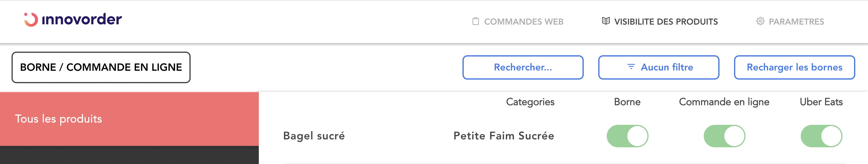This screenshot has height=164, width=868.
Task: Click the book icon beside Visibilité des produits
Action: (606, 21)
